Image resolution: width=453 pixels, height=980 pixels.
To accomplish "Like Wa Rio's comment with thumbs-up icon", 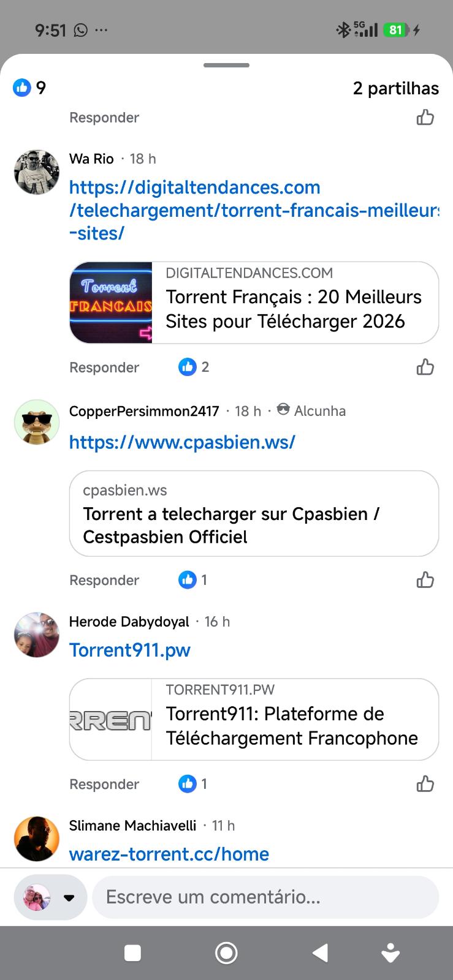I will click(x=425, y=367).
